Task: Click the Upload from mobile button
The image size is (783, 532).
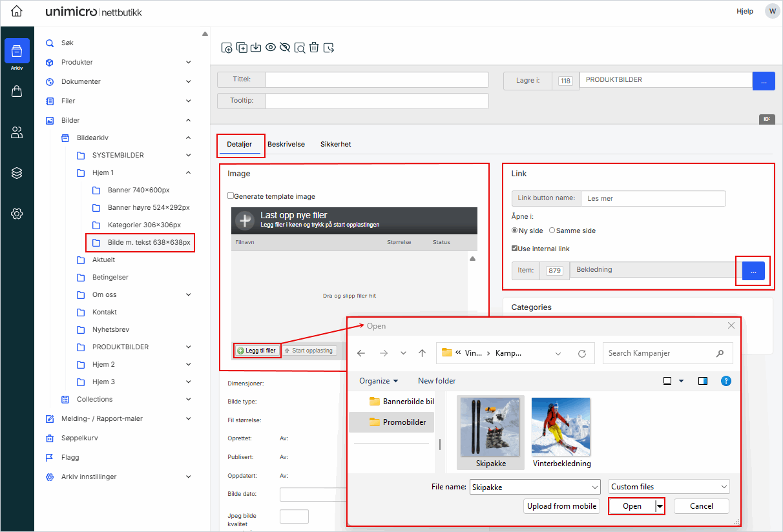Action: 561,506
